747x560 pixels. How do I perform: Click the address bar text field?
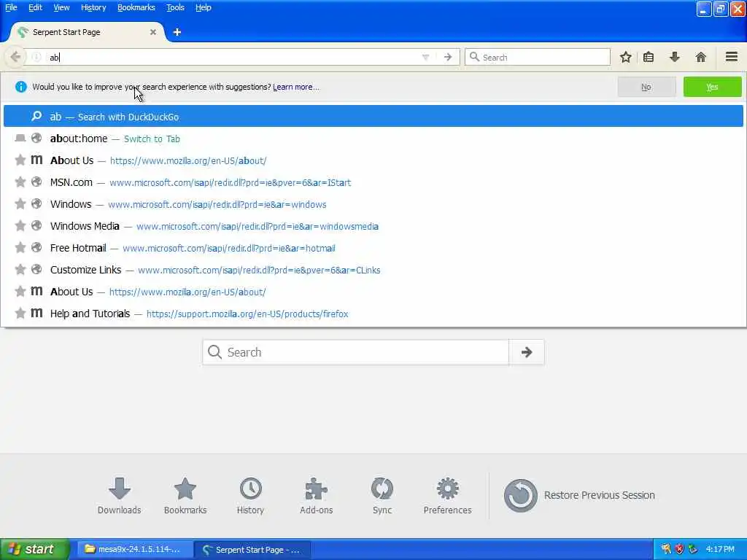[x=233, y=58]
